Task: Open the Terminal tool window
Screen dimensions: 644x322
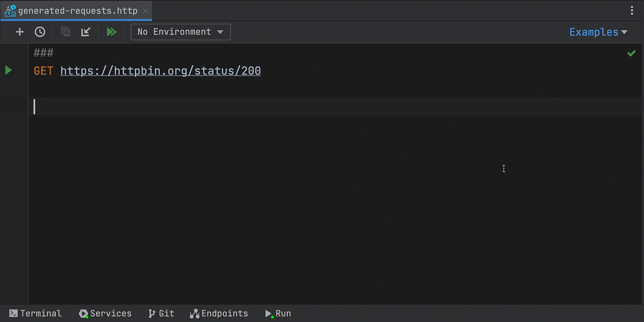Action: point(36,313)
